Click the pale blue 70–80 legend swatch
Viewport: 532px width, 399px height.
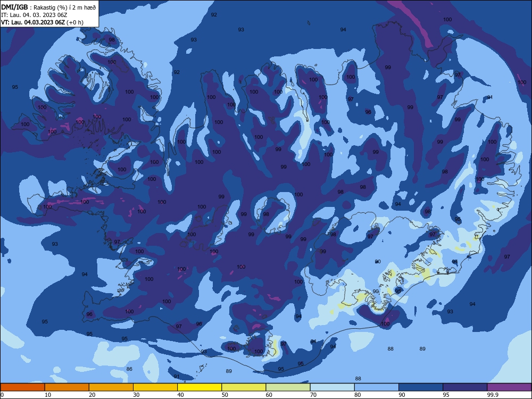tap(332, 387)
